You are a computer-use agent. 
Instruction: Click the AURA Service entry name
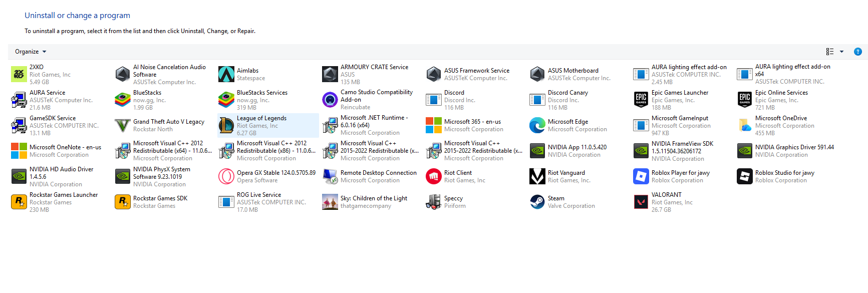coord(47,93)
